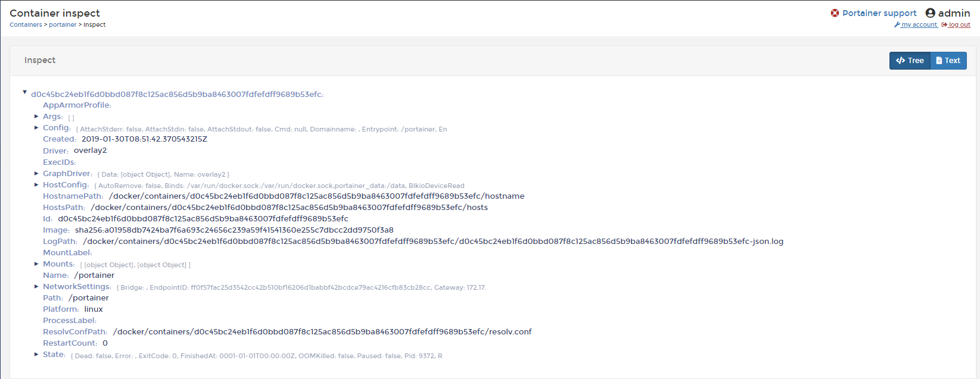
Task: Click the code icon on Tree button
Action: click(900, 61)
